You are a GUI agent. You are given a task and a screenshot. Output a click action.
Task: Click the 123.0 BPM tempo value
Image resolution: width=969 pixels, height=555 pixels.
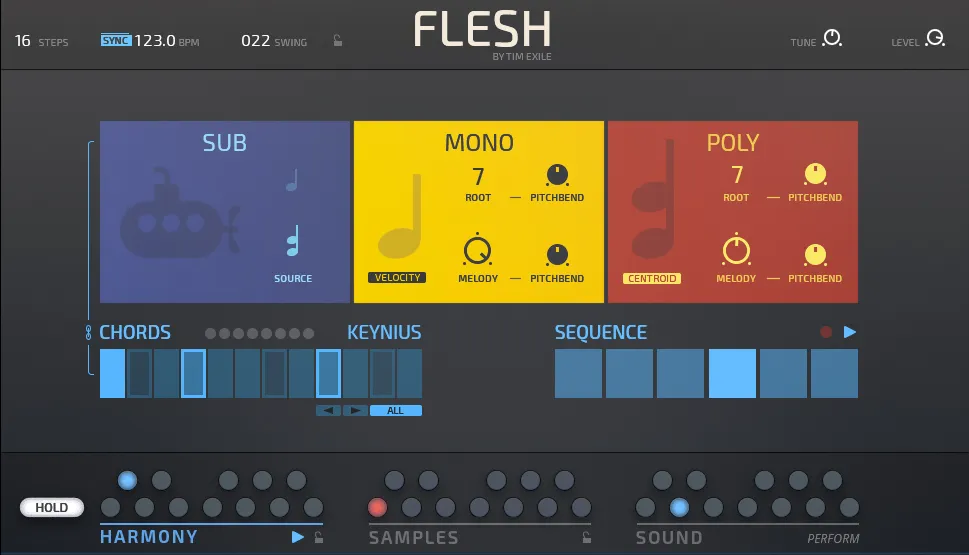pyautogui.click(x=154, y=41)
